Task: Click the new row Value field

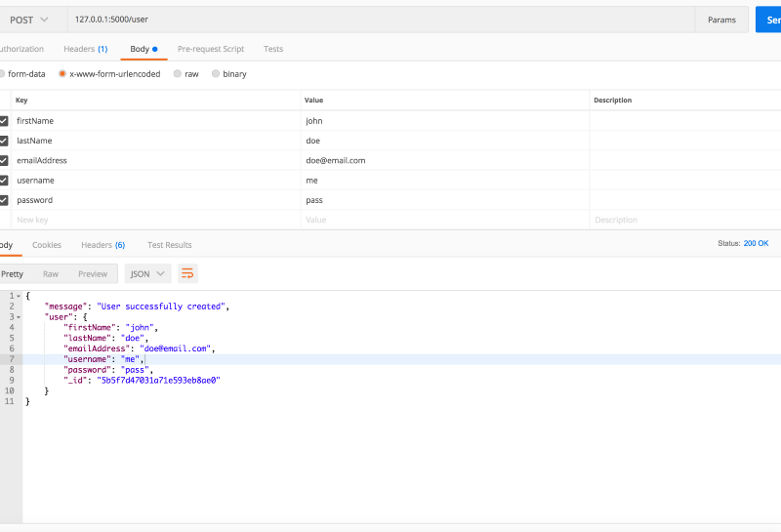Action: point(445,220)
